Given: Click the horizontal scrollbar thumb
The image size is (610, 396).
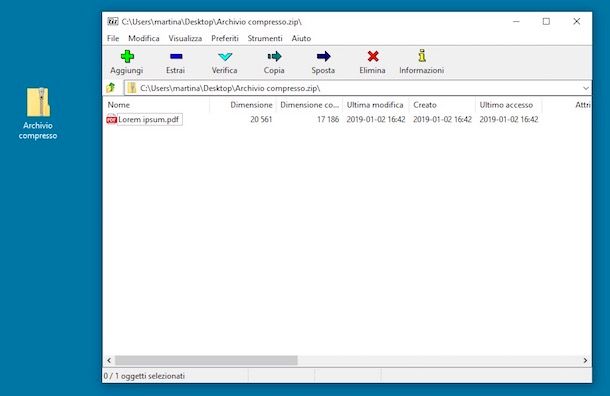Looking at the screenshot, I should point(207,360).
